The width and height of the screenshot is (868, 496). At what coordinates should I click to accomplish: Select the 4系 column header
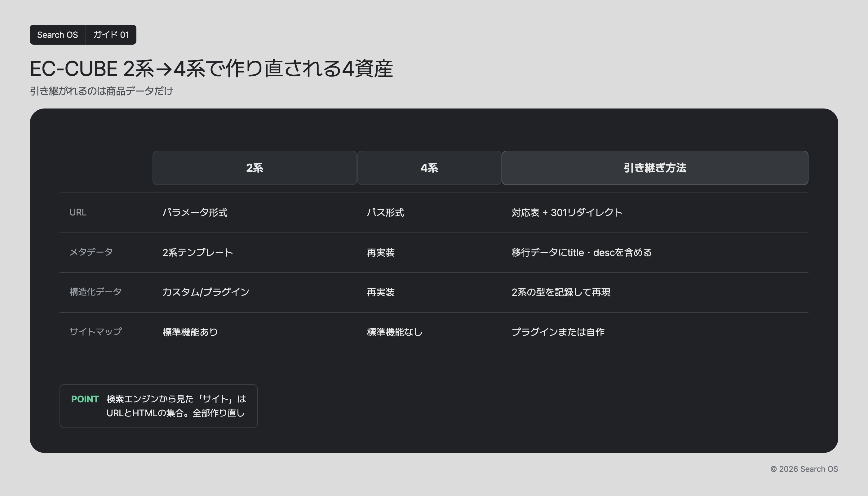tap(429, 168)
